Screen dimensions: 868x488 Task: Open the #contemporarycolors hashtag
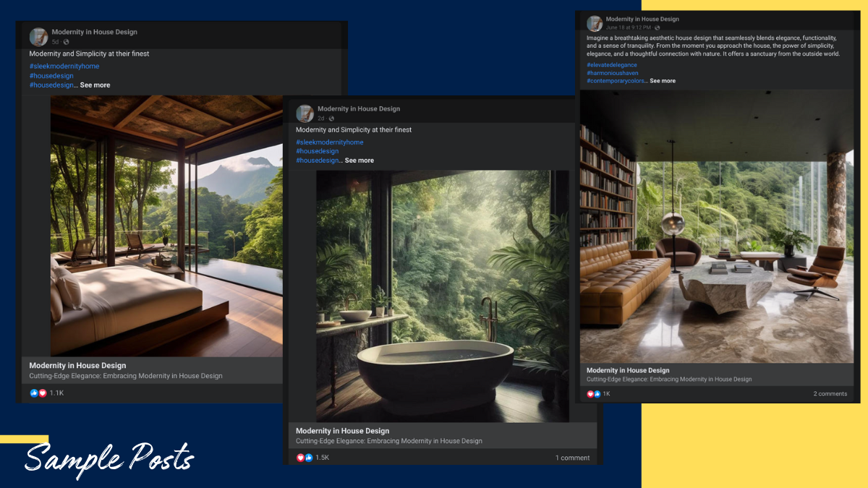point(616,81)
